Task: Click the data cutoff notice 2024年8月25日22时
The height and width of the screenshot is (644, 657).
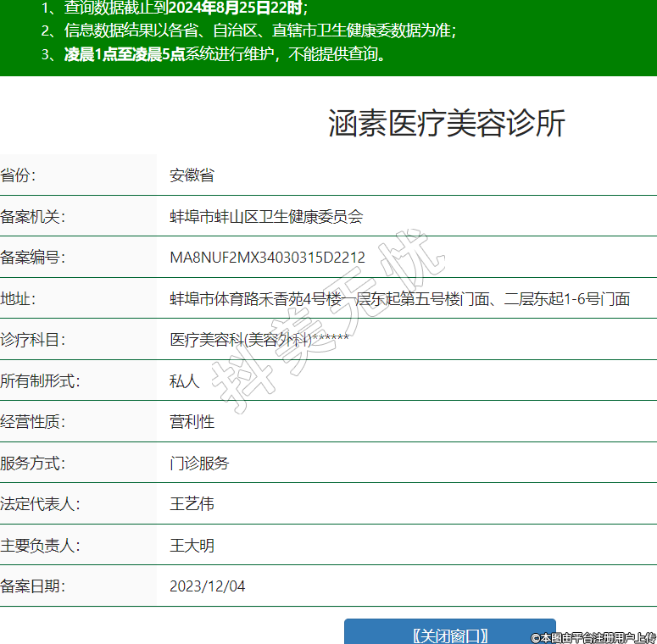Action: click(x=235, y=8)
